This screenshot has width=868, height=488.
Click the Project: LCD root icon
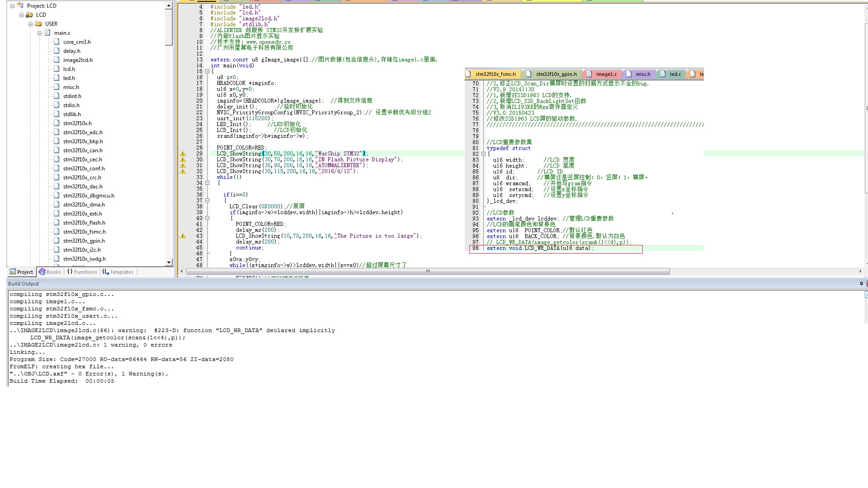(20, 5)
